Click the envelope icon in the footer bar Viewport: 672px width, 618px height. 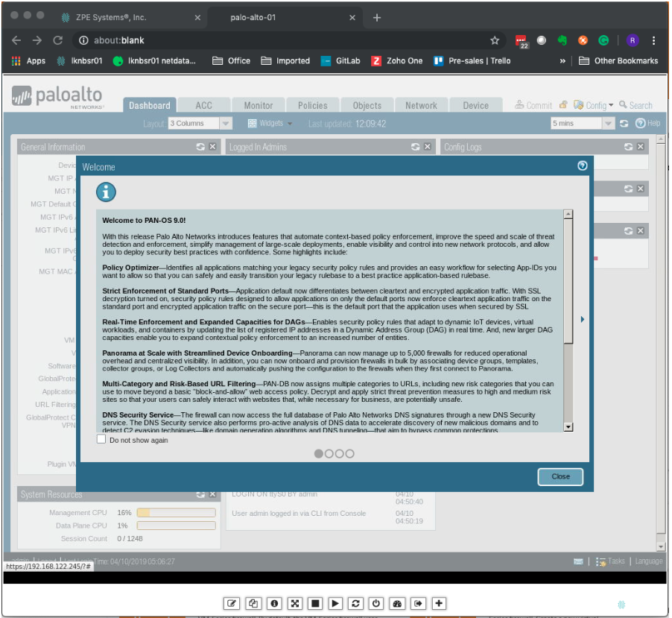[578, 561]
